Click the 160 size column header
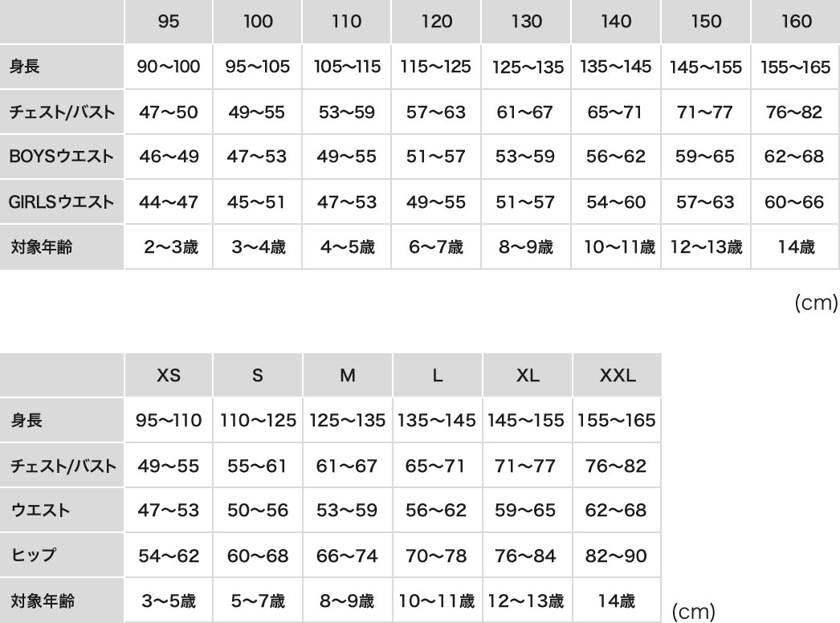Image resolution: width=840 pixels, height=623 pixels. tap(795, 22)
